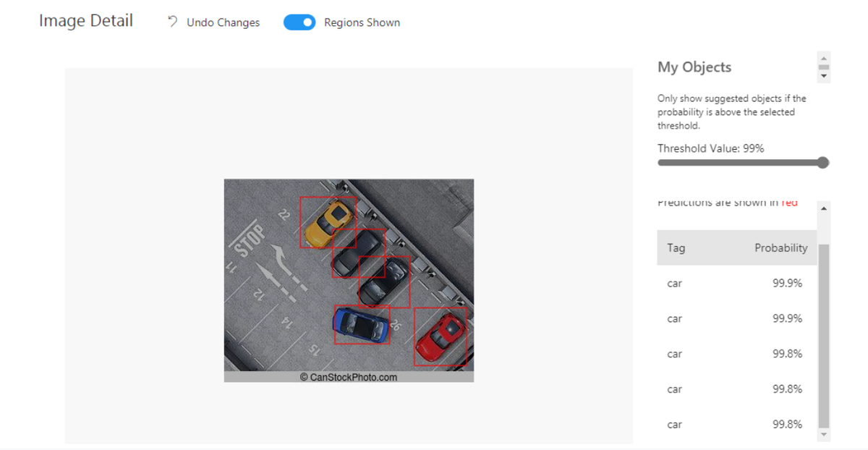Select the last car row at 99.8%

[x=736, y=424]
